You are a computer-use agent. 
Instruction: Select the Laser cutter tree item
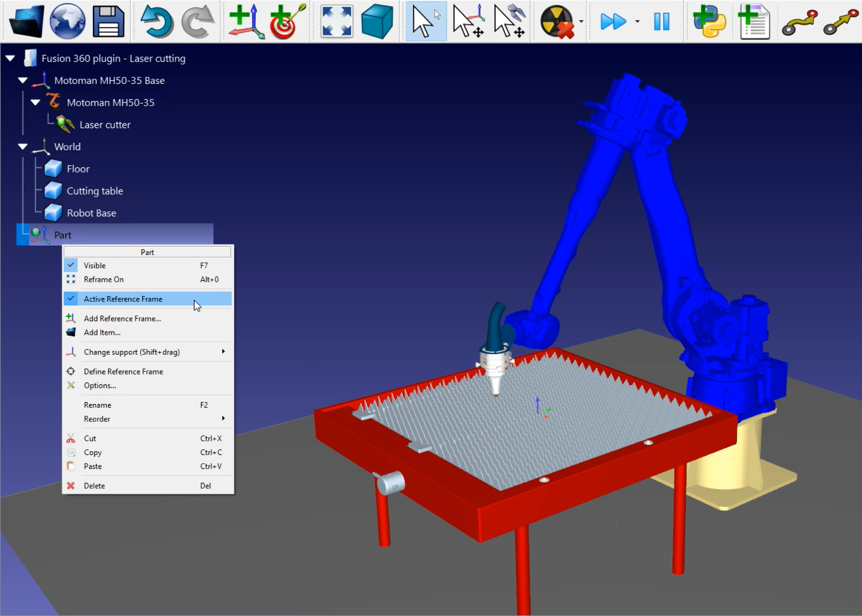pyautogui.click(x=105, y=124)
